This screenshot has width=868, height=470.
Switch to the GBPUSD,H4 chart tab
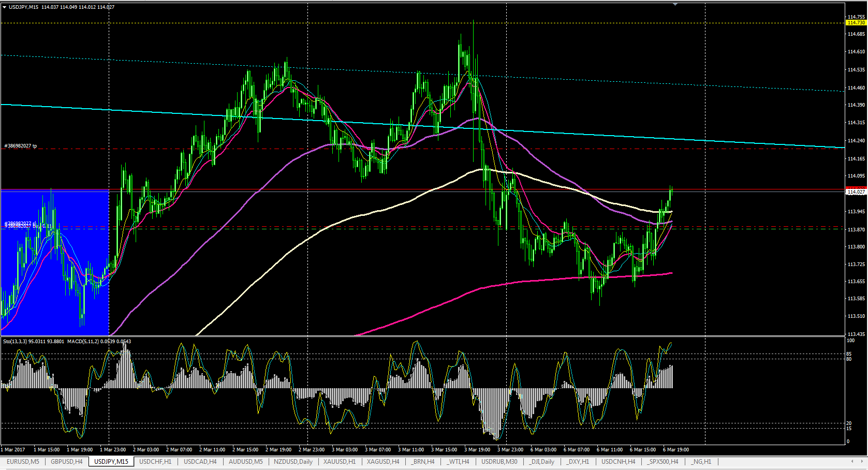point(66,462)
